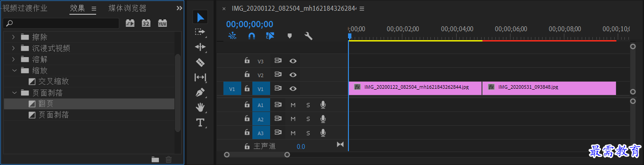The width and height of the screenshot is (644, 165).
Task: Close the sequence tab
Action: pos(224,8)
